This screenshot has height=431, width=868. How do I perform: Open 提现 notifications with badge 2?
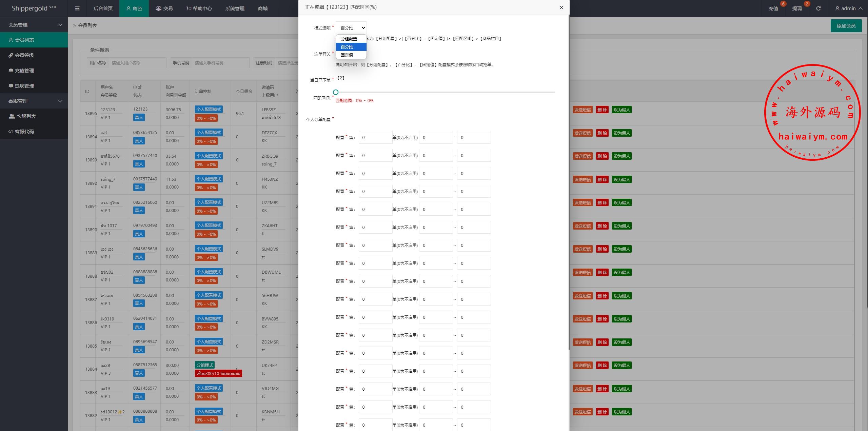tap(797, 8)
